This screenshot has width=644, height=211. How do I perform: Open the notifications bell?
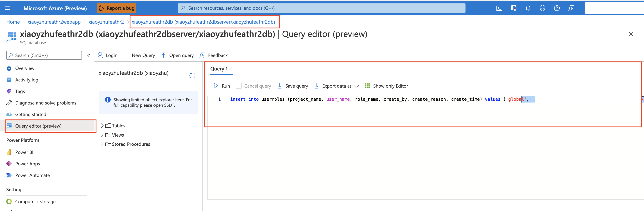(528, 8)
